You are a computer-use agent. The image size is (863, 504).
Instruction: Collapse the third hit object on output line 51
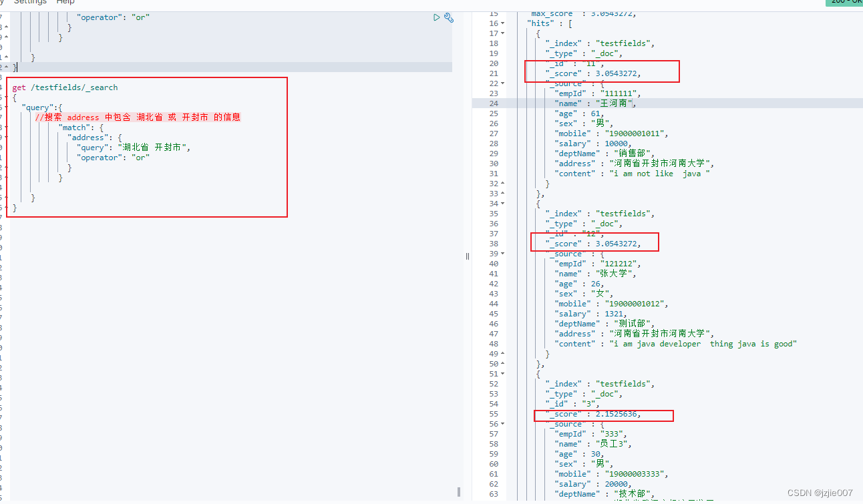coord(502,374)
